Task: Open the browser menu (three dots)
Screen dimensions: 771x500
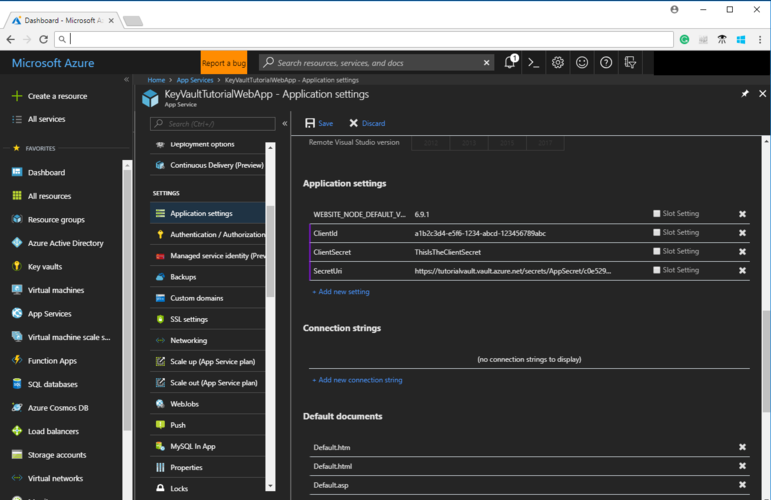Action: (x=760, y=40)
